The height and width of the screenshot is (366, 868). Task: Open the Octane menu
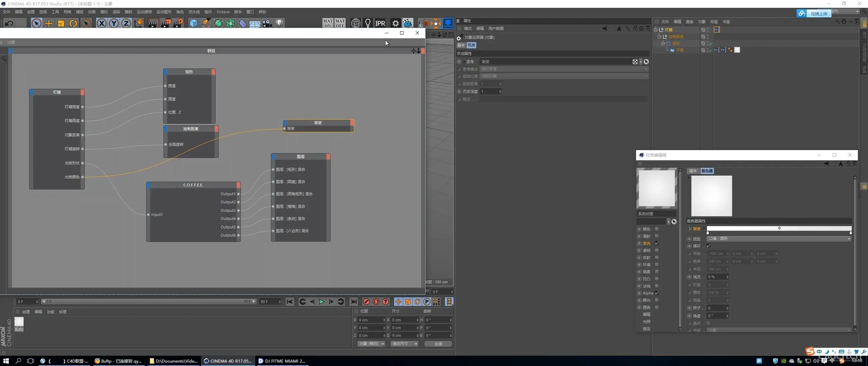223,12
